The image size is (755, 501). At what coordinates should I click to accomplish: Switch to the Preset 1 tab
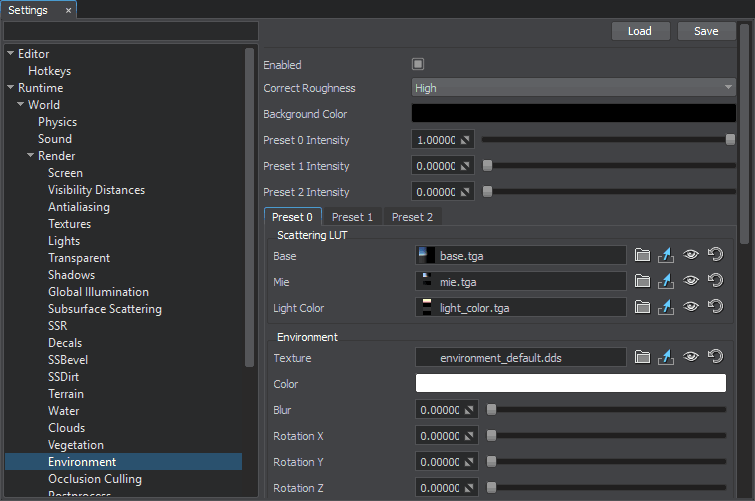(x=352, y=217)
